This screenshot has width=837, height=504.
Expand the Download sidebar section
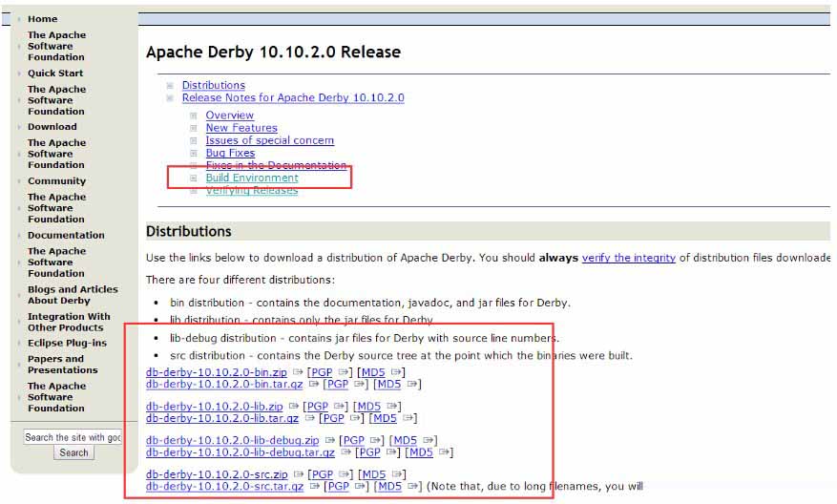[19, 127]
